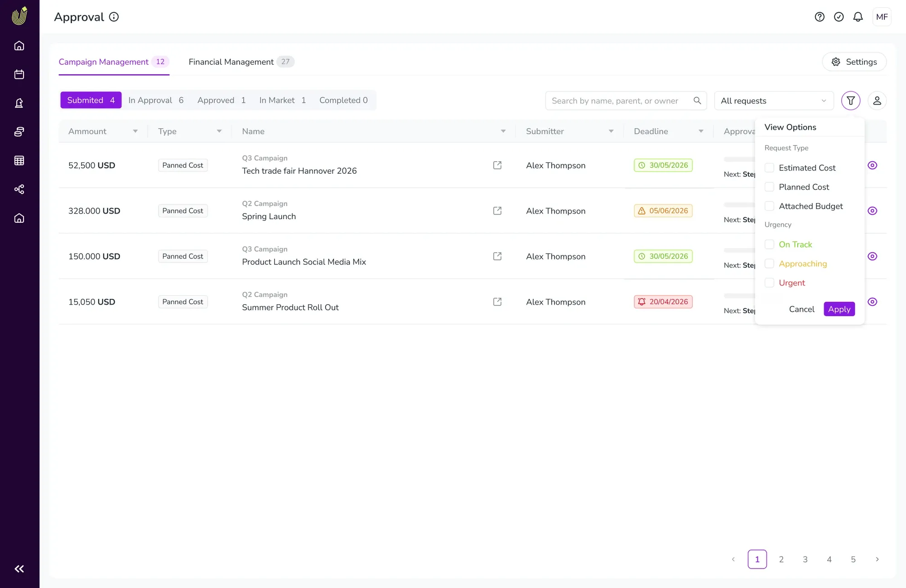Screen dimensions: 906x588
Task: Select the In Market status tab
Action: coord(283,100)
